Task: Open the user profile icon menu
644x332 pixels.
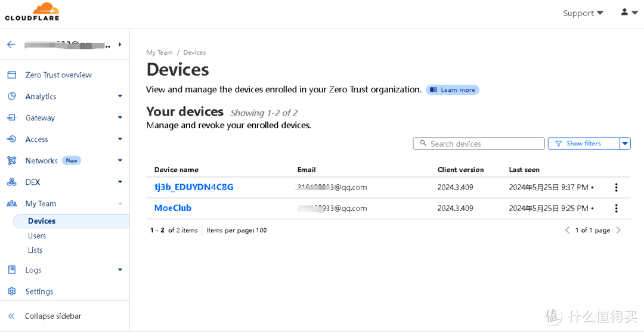Action: pyautogui.click(x=629, y=13)
